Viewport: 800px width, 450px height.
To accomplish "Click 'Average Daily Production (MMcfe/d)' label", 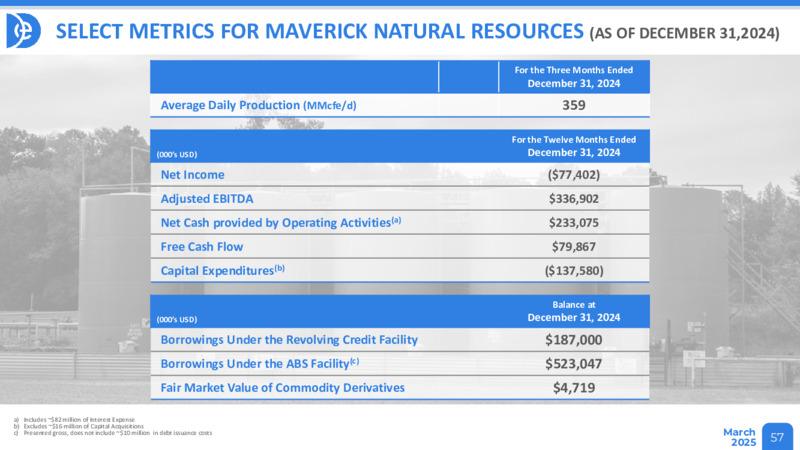I will [258, 105].
